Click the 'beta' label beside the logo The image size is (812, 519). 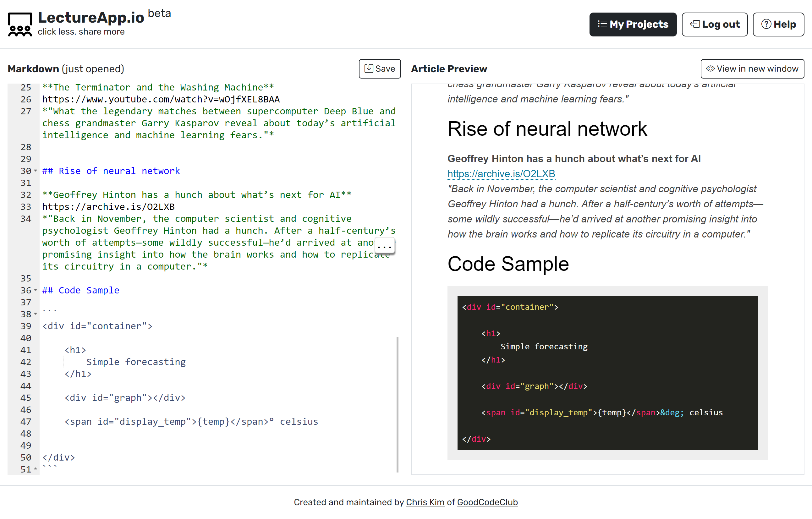159,14
